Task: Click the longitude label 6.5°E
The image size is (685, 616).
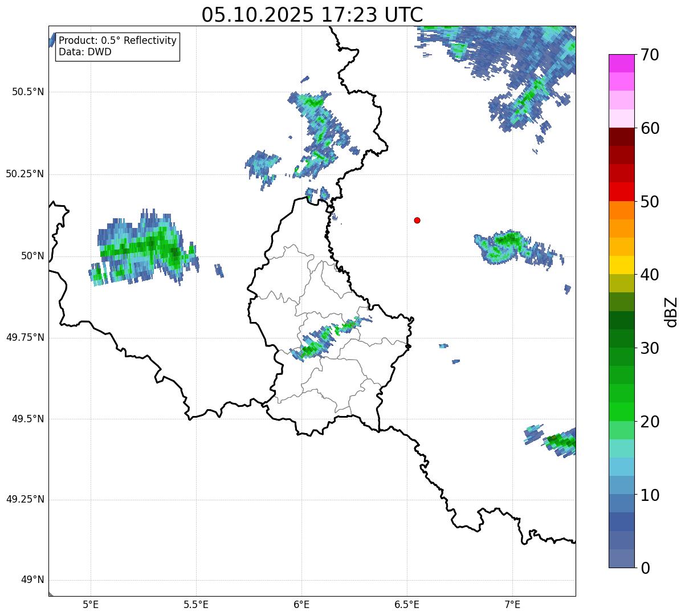Action: (407, 604)
